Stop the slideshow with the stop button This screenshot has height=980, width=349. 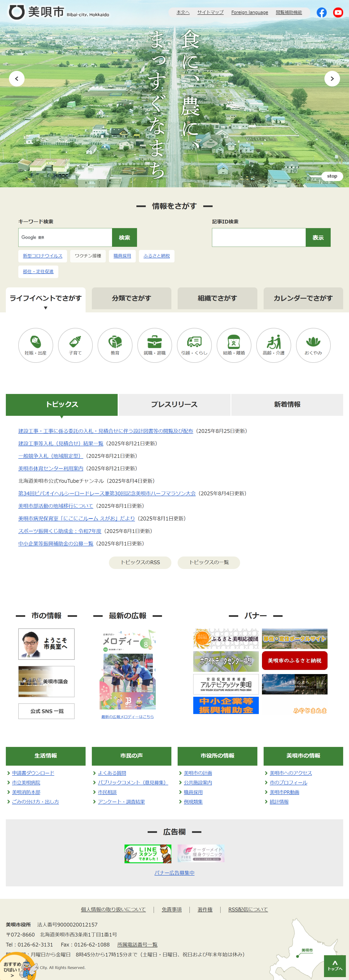[332, 176]
